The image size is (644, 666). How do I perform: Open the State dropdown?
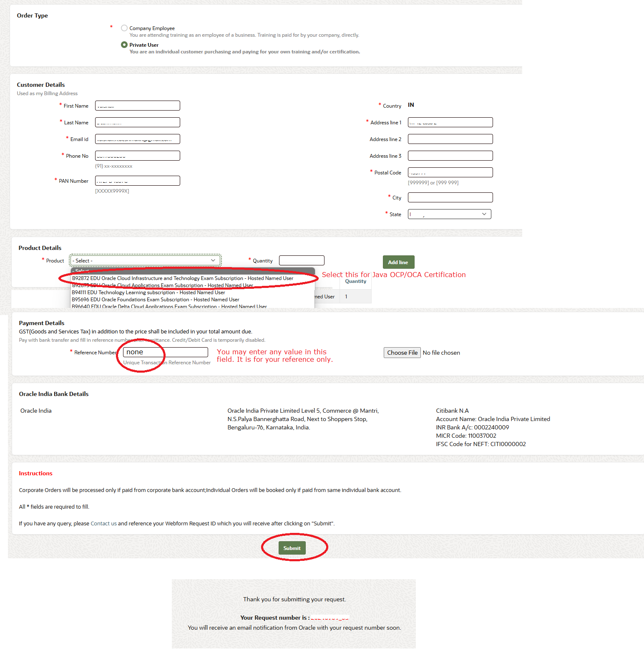(x=450, y=214)
